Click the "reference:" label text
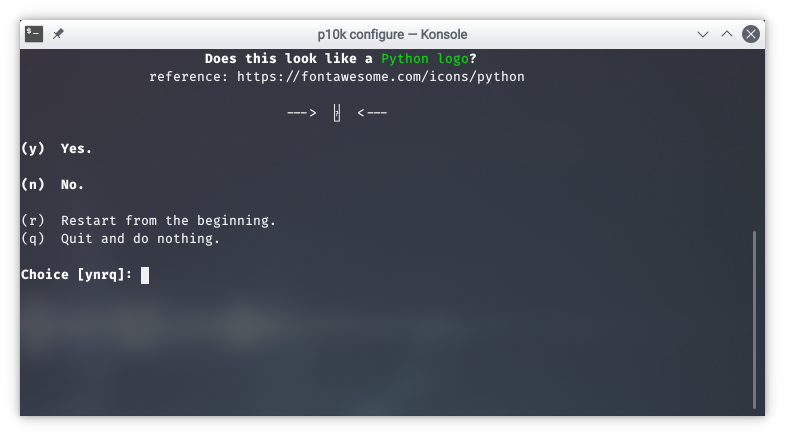This screenshot has height=436, width=785. [188, 77]
